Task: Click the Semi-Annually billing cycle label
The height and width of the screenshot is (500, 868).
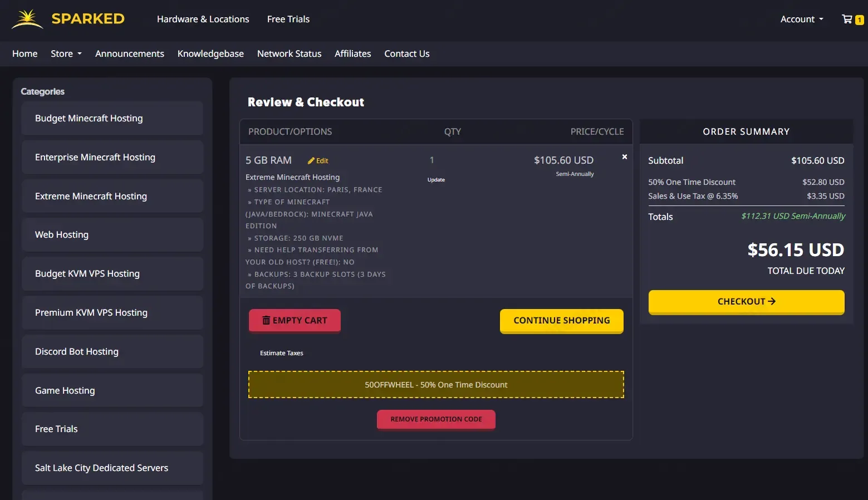Action: pyautogui.click(x=575, y=174)
